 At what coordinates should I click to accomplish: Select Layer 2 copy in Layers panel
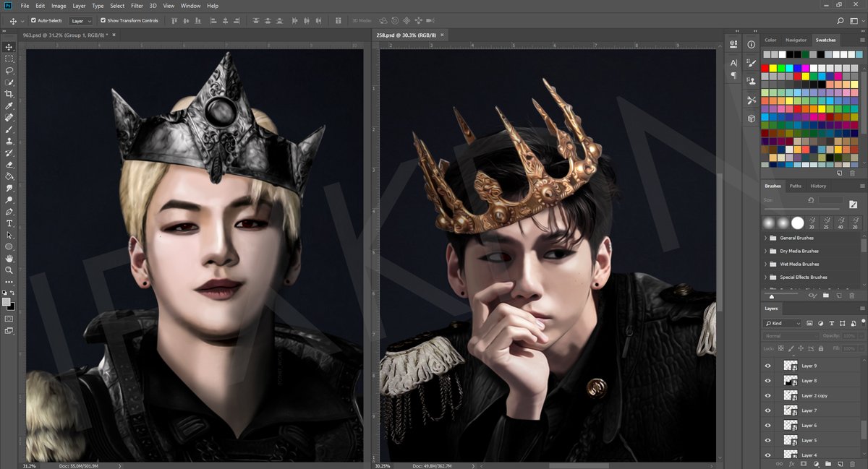[814, 395]
